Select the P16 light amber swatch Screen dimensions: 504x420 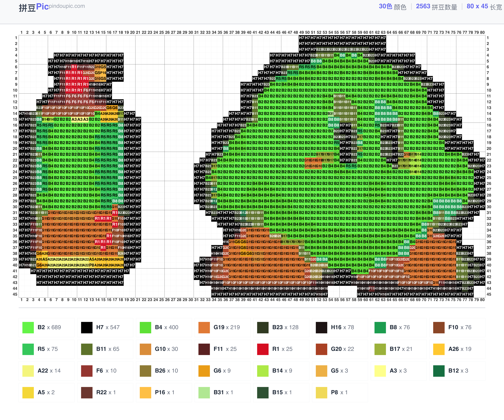pos(145,392)
